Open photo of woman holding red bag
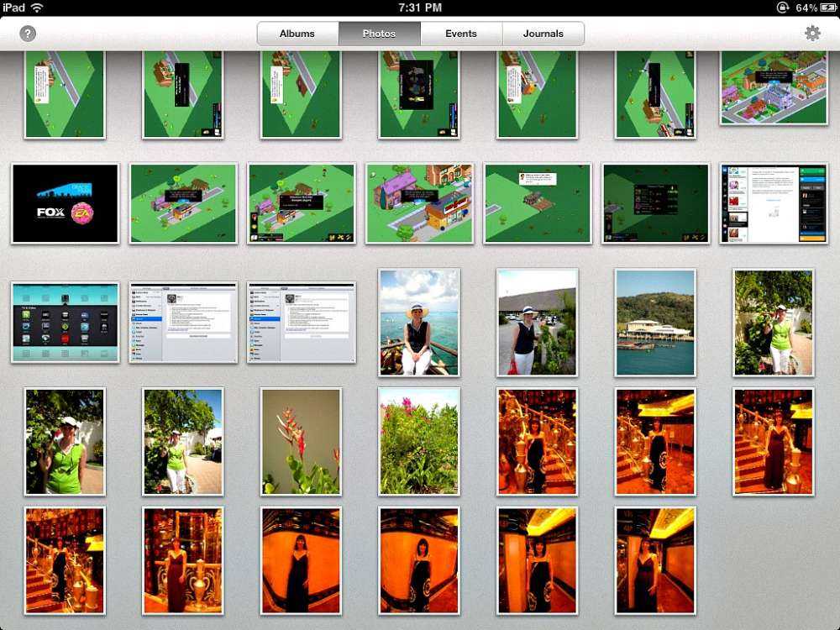Screen dimensions: 840x630 (536, 322)
